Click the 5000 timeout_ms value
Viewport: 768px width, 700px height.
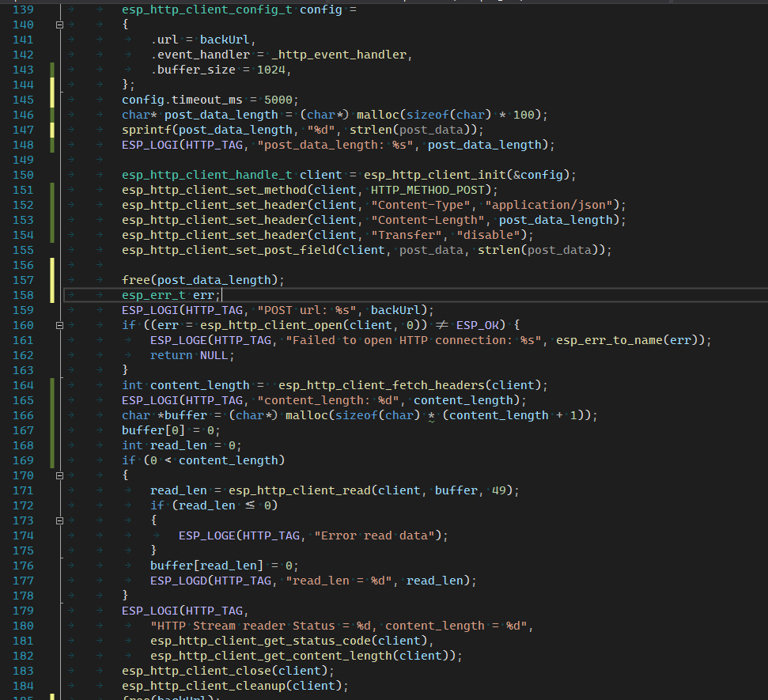pyautogui.click(x=278, y=100)
